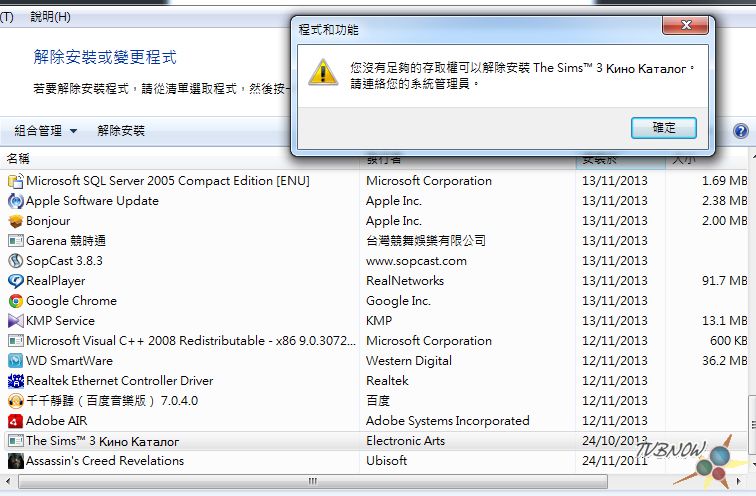Viewport: 756px width, 496px height.
Task: Click the 91.7 MB size value
Action: [x=724, y=281]
